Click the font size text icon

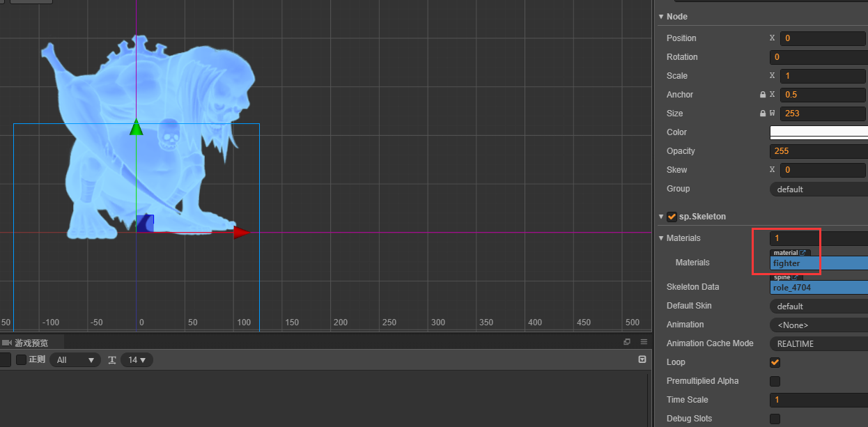pyautogui.click(x=111, y=360)
